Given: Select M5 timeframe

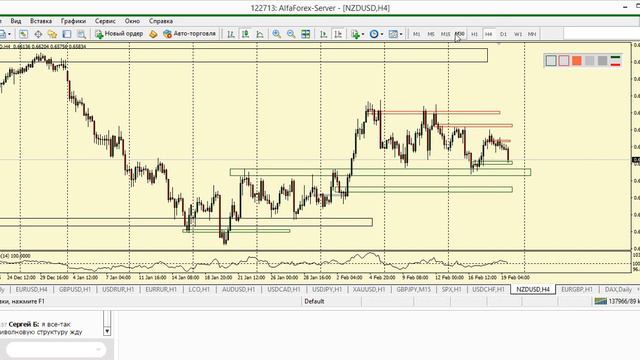Looking at the screenshot, I should (x=431, y=34).
